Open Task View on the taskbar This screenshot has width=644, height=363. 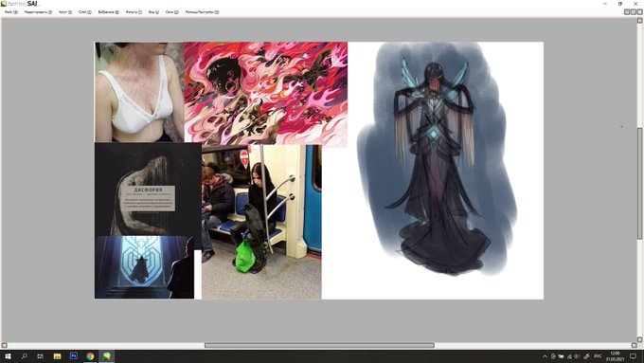40,356
